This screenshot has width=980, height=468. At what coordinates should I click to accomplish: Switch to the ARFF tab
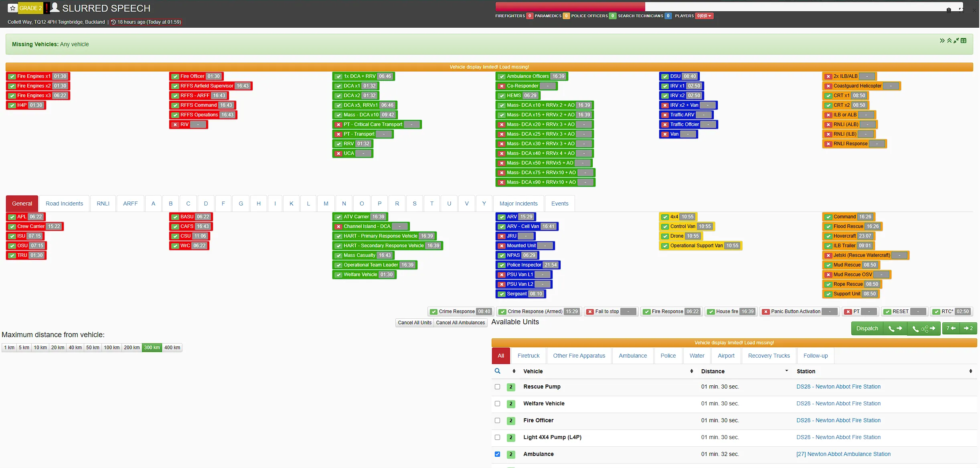(x=130, y=203)
